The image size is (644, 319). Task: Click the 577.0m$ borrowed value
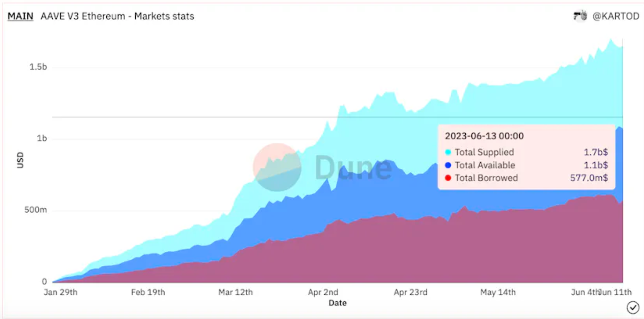click(589, 178)
